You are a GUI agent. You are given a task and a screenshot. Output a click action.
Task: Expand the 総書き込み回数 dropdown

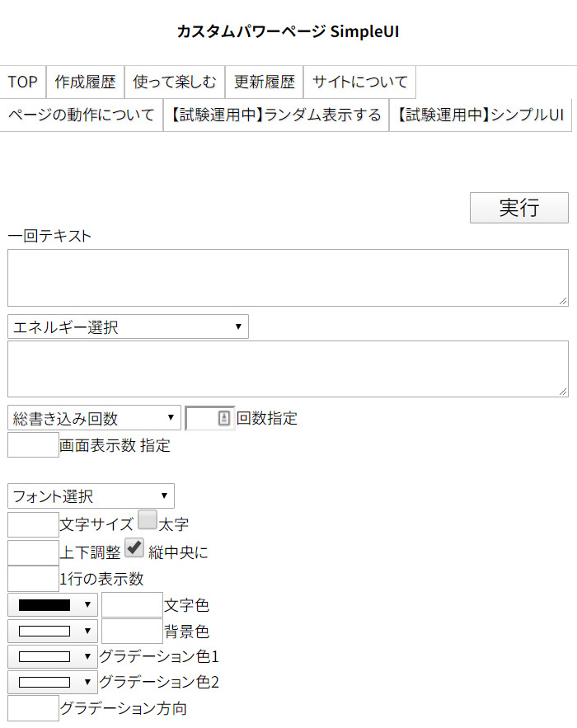94,418
